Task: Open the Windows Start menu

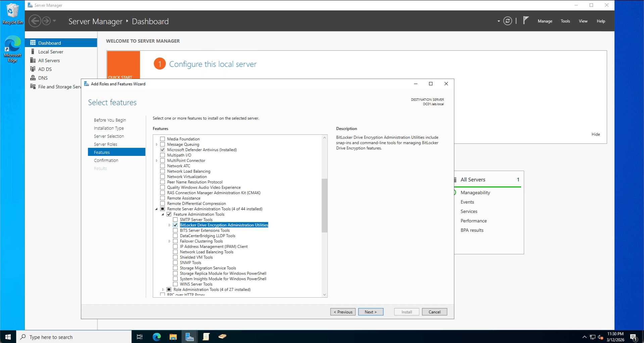Action: point(8,337)
